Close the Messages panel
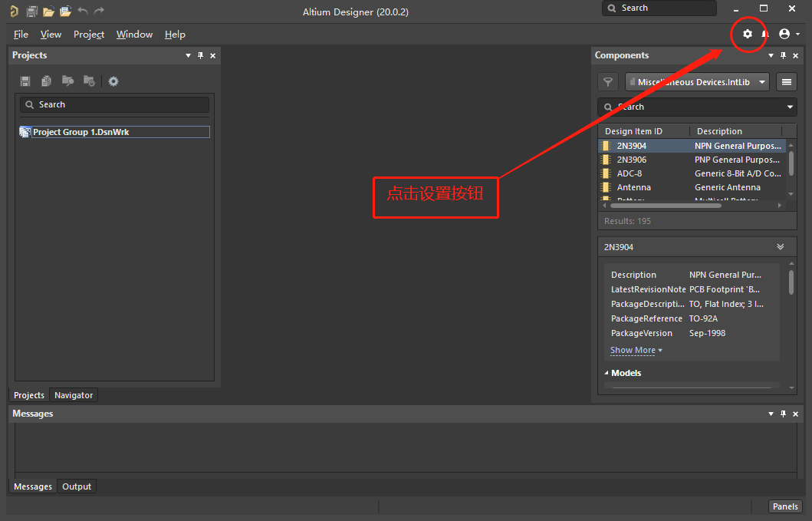The width and height of the screenshot is (812, 521). click(x=795, y=414)
